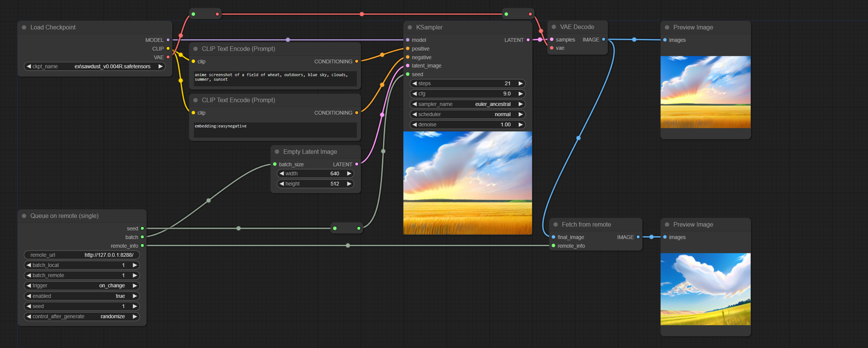Collapse the Fetch from remote node header
This screenshot has height=348, width=868.
click(555, 224)
